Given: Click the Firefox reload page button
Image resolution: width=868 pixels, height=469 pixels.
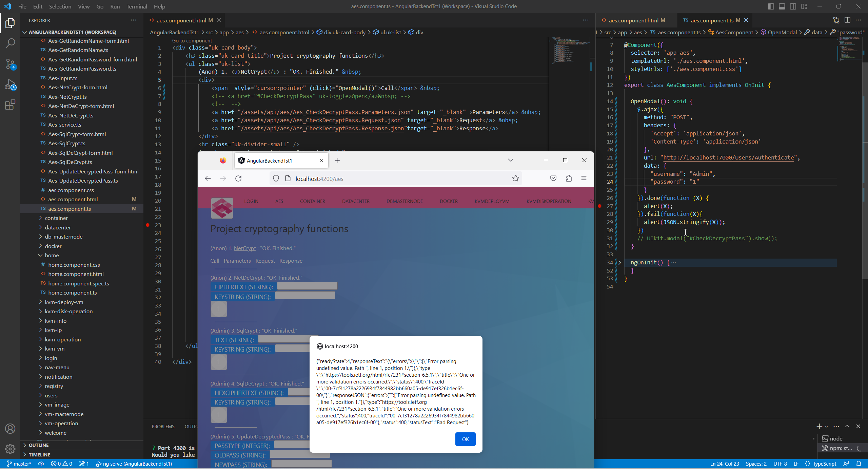Looking at the screenshot, I should click(238, 179).
